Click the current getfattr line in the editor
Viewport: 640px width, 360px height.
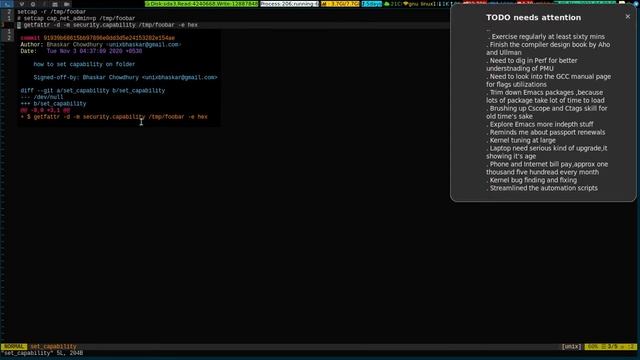108,25
